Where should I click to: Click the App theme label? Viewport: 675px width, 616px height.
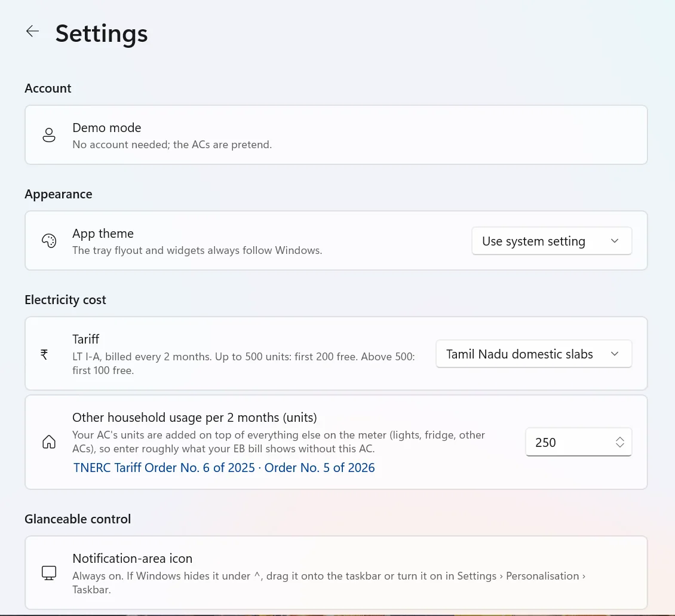click(103, 233)
